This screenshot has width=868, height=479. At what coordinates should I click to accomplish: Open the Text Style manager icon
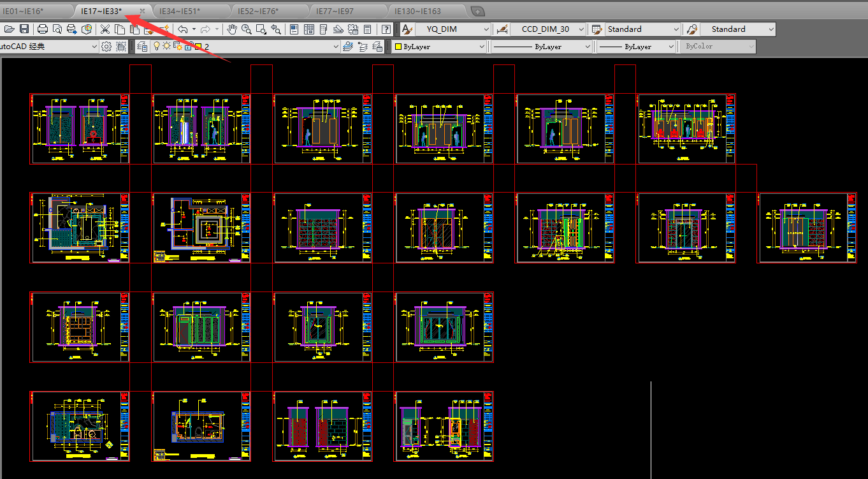coord(407,29)
